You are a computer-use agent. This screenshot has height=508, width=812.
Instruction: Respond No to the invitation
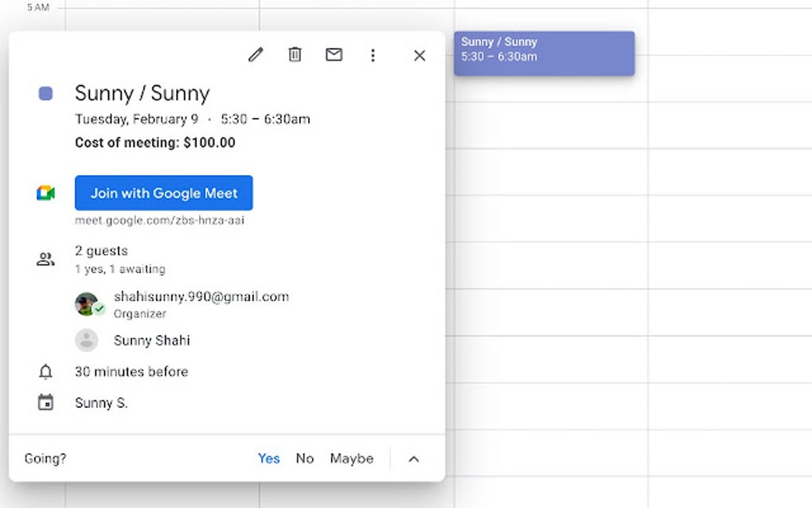click(304, 458)
